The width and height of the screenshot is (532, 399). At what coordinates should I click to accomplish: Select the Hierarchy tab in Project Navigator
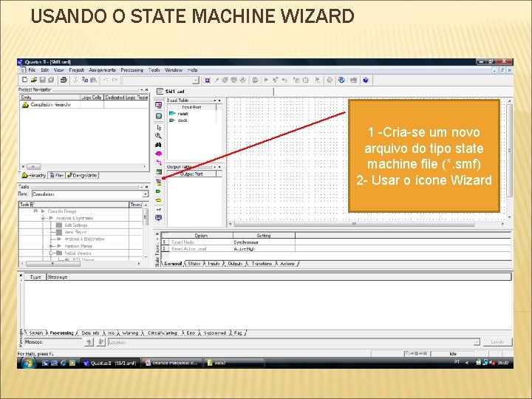pos(33,175)
